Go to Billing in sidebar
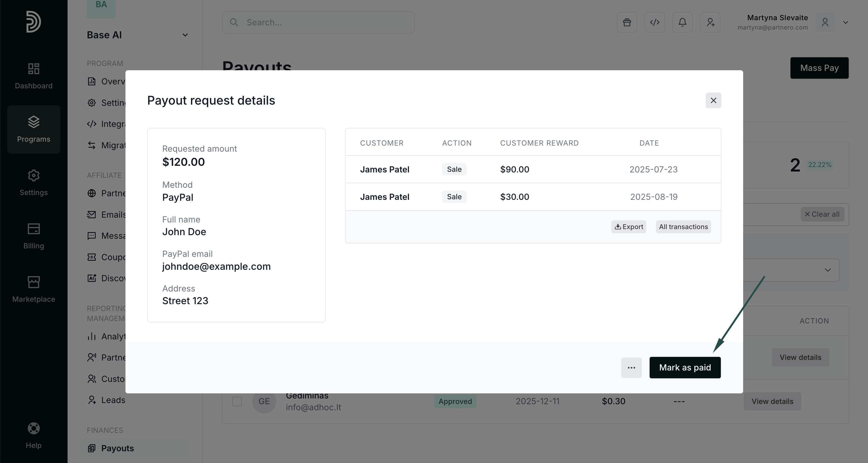Screen dimensions: 868x463 point(34,236)
